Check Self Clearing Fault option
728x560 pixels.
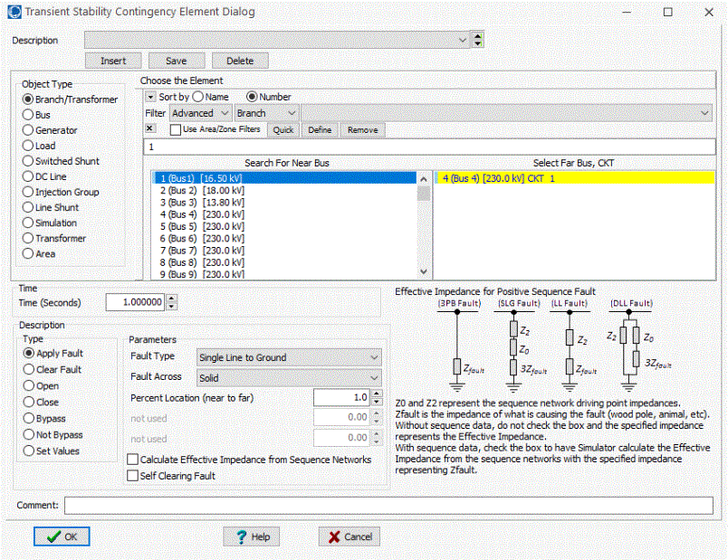tap(134, 475)
